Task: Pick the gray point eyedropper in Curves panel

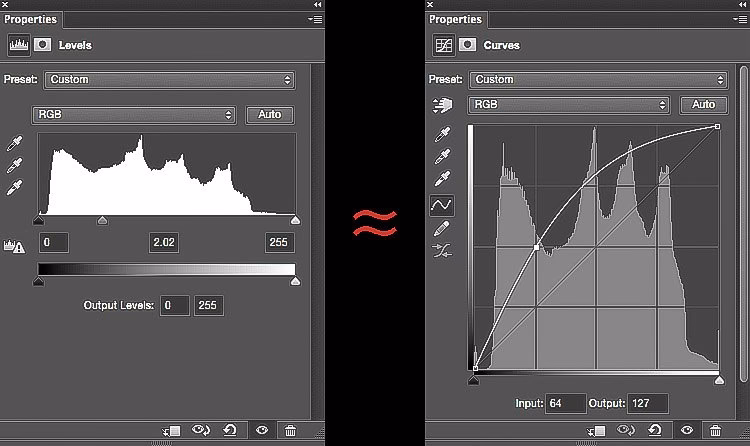Action: point(442,156)
